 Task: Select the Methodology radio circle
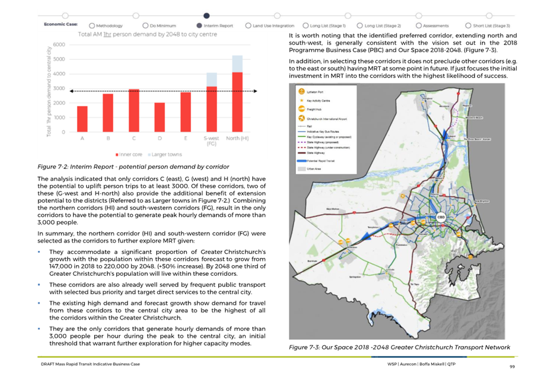(92, 26)
